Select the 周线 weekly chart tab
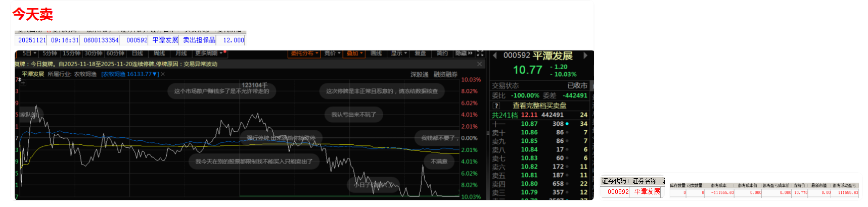The width and height of the screenshot is (868, 207). tap(159, 54)
